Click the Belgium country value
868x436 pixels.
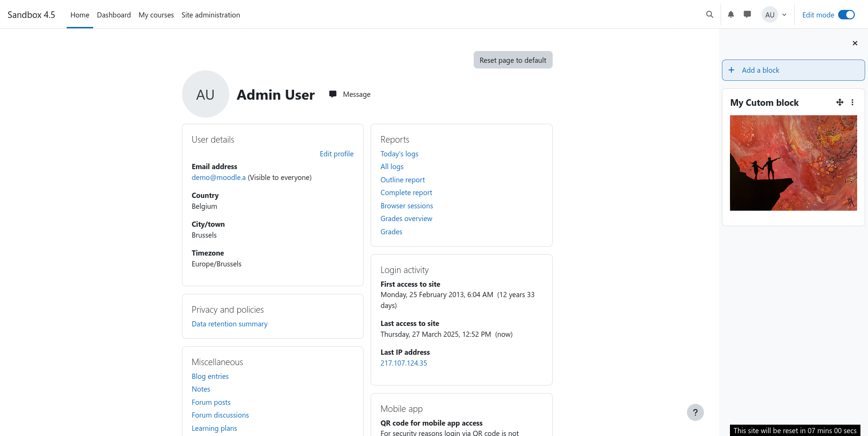click(204, 206)
